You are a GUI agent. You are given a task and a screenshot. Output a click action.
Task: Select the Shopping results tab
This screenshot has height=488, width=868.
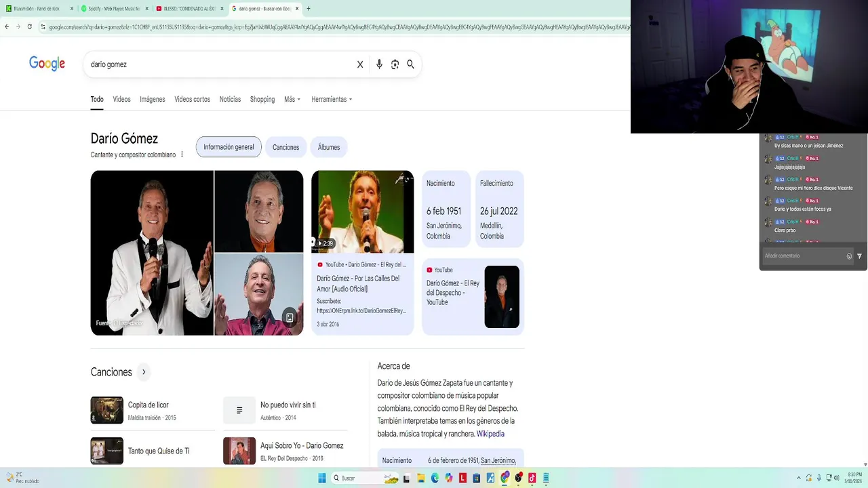pyautogui.click(x=262, y=99)
